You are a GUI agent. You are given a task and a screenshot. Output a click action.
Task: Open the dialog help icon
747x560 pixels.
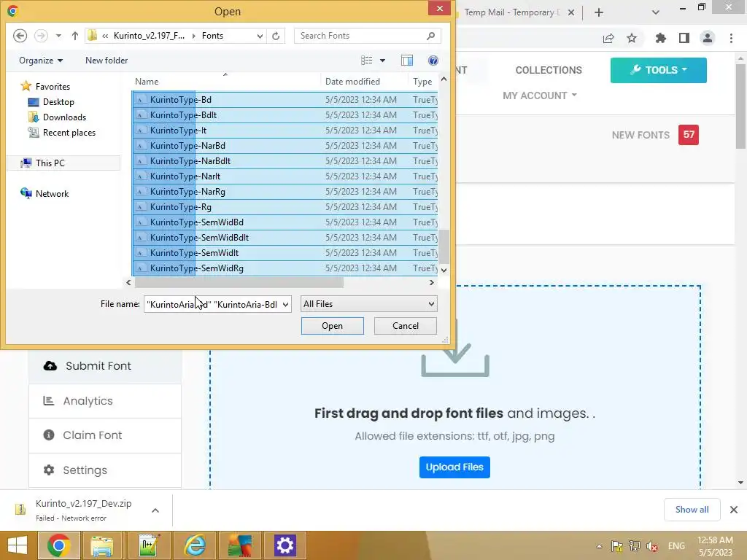433,61
